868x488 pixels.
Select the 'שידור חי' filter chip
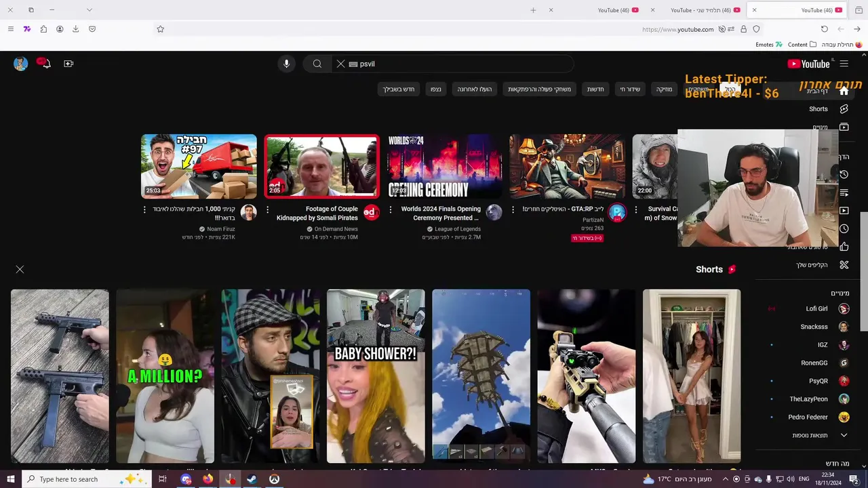(x=630, y=89)
